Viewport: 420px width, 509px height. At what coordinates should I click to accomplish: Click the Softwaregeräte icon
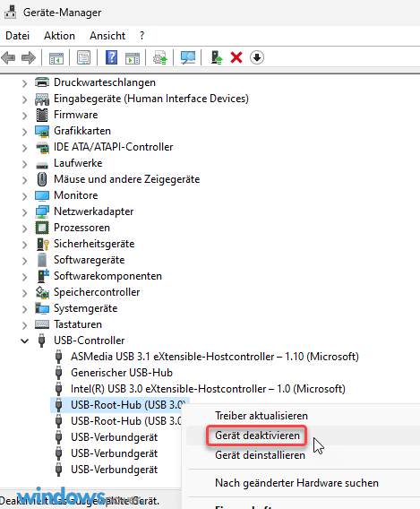(x=42, y=260)
